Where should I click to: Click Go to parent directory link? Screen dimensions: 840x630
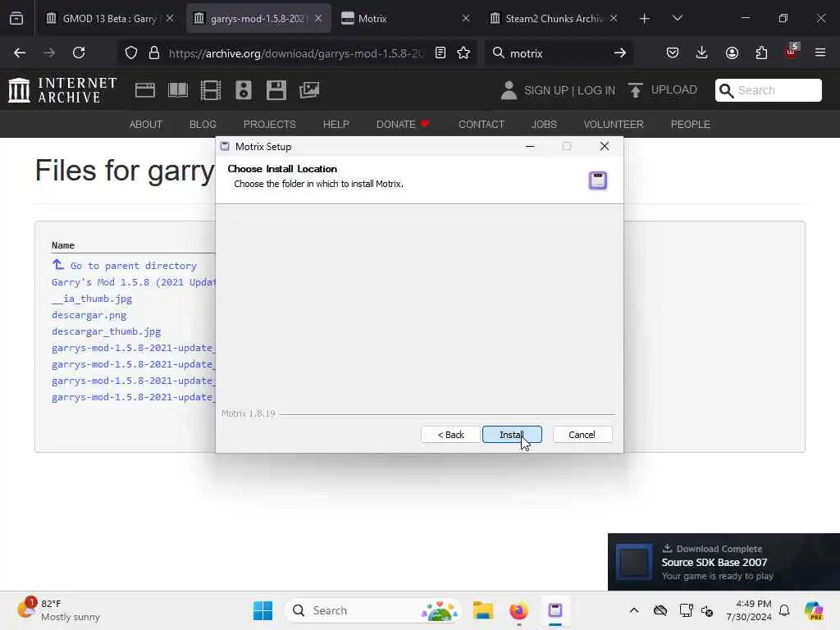click(125, 265)
